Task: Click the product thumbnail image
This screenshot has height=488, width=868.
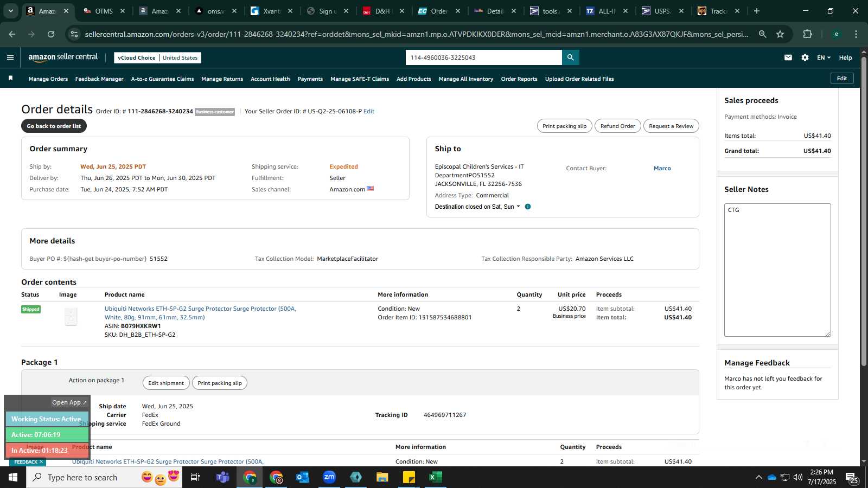Action: click(x=71, y=317)
